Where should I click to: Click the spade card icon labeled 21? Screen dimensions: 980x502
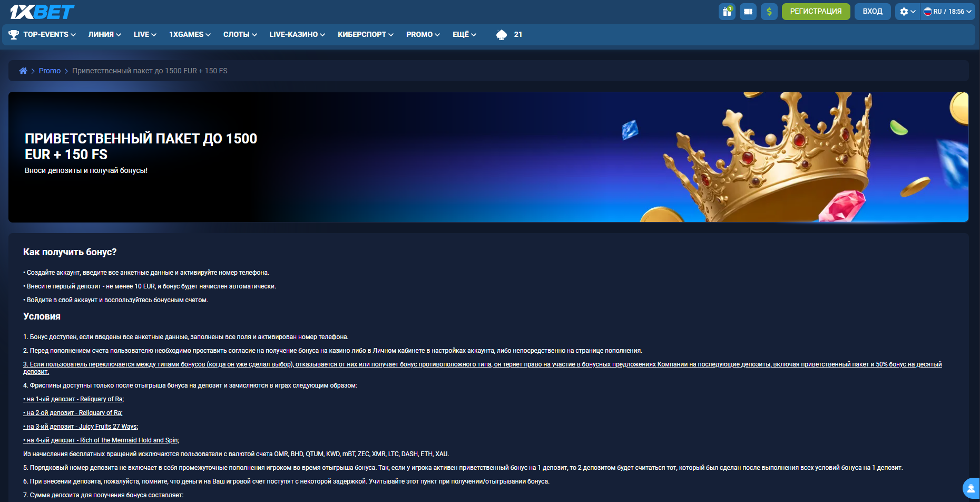502,35
